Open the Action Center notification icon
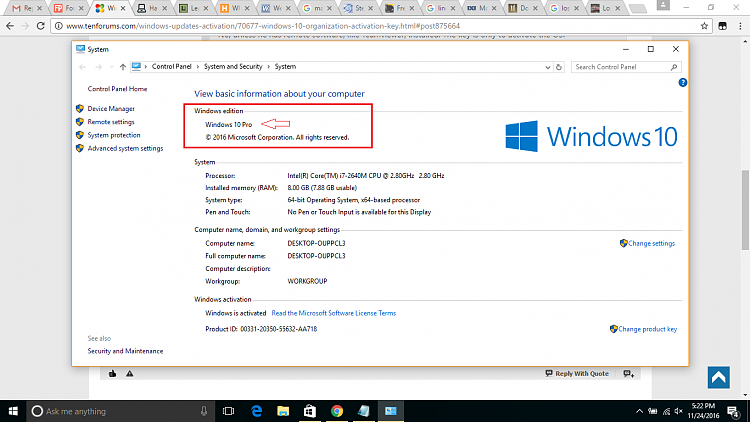Image resolution: width=750 pixels, height=422 pixels. [733, 411]
